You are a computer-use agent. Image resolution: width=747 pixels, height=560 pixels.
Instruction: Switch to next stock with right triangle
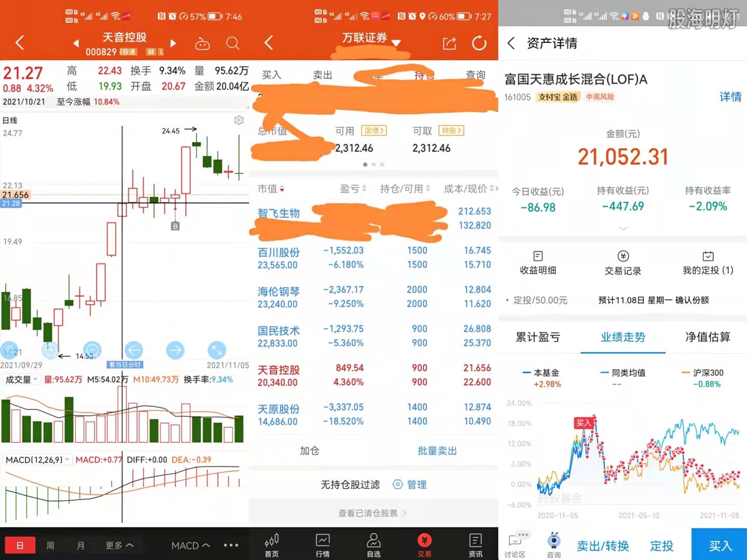[x=173, y=43]
